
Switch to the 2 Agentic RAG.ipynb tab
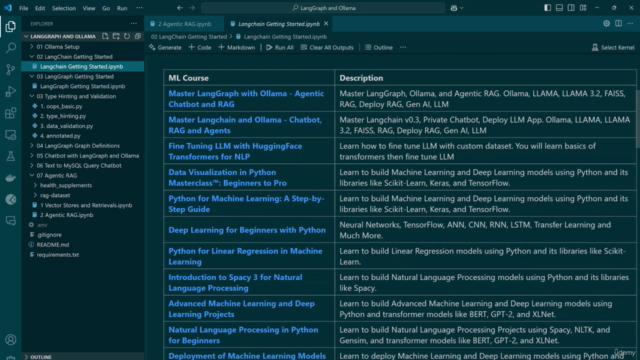[184, 24]
